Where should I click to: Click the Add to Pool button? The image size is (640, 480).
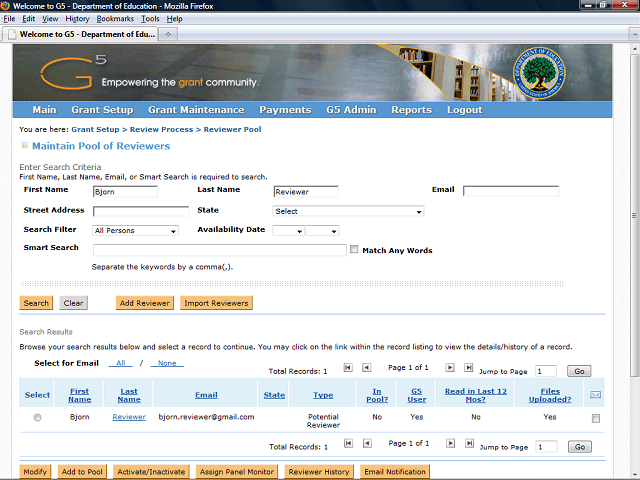[82, 472]
